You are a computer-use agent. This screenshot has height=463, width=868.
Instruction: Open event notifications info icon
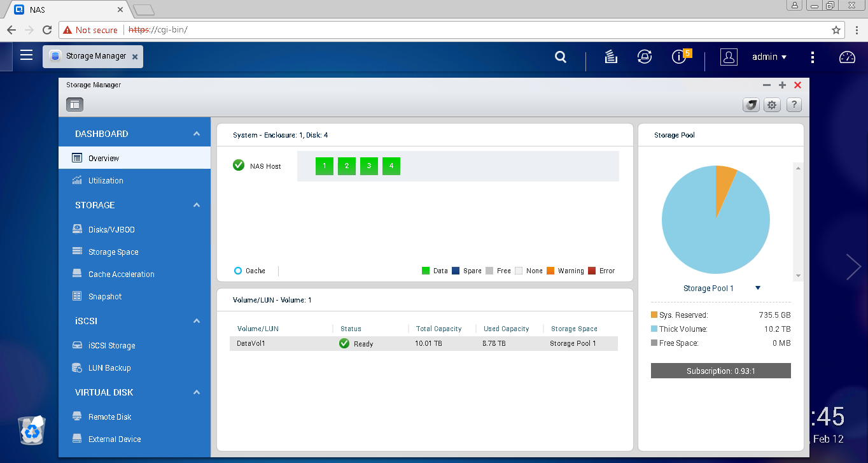(x=679, y=57)
